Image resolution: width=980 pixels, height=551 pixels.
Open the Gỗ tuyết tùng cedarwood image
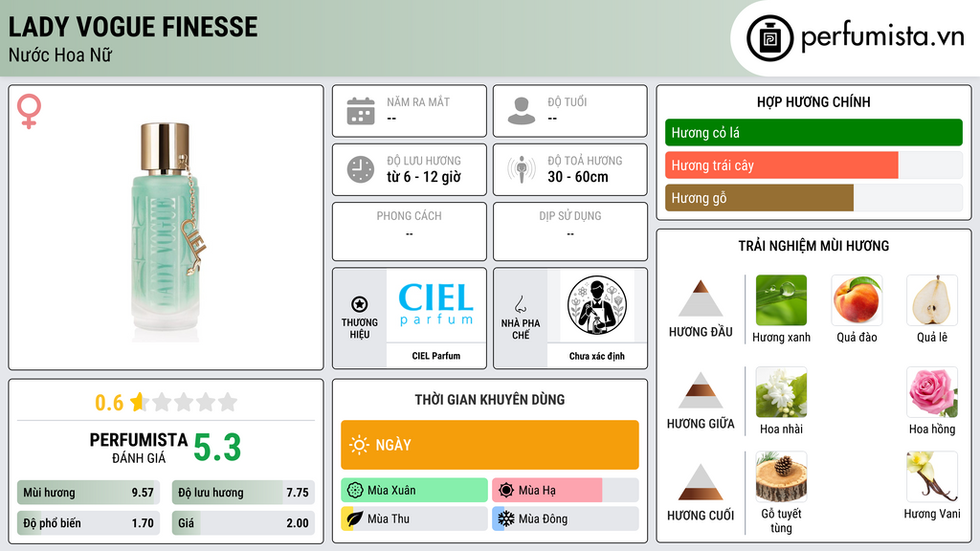click(x=781, y=477)
